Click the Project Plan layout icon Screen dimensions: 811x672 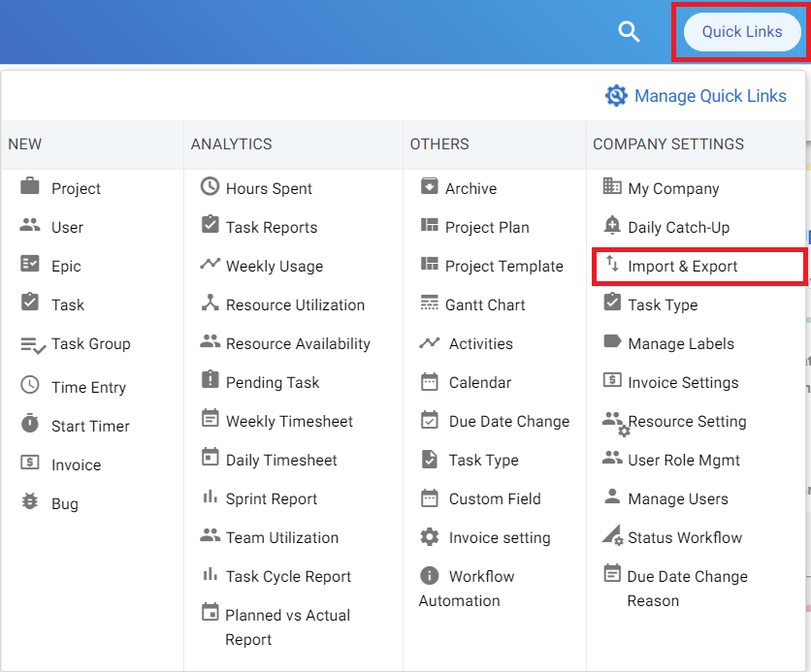[x=430, y=224]
